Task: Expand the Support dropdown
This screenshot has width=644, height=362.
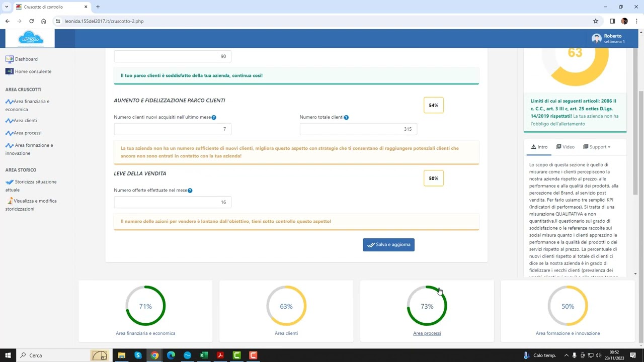Action: 597,147
